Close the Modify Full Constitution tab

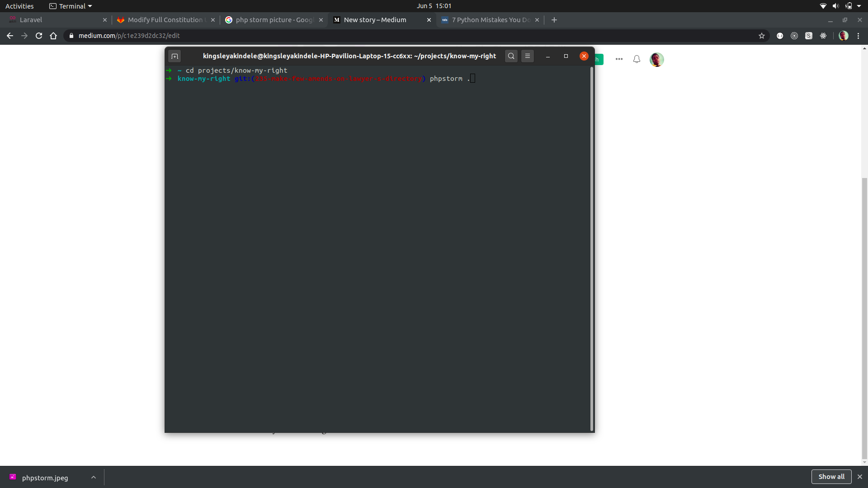click(x=213, y=20)
